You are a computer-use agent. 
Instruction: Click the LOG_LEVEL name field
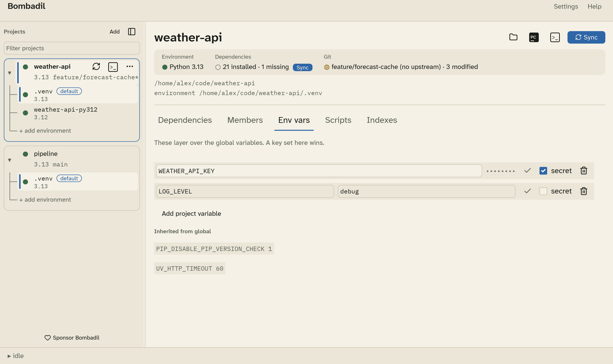[x=245, y=191]
